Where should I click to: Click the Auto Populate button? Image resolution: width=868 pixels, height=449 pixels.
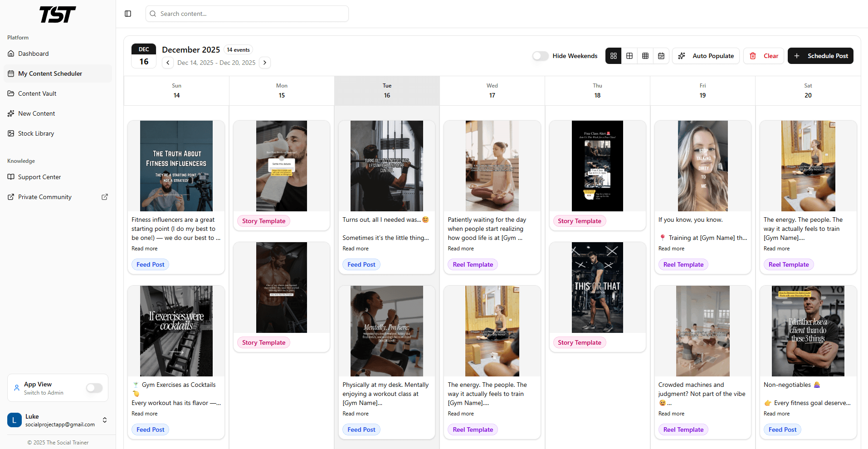tap(706, 56)
